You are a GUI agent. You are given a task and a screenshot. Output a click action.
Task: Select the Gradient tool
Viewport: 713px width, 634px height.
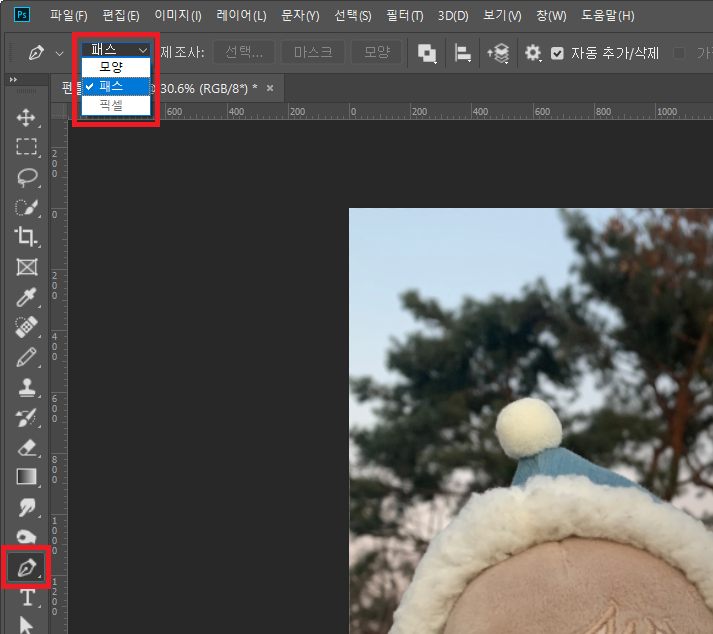point(26,477)
